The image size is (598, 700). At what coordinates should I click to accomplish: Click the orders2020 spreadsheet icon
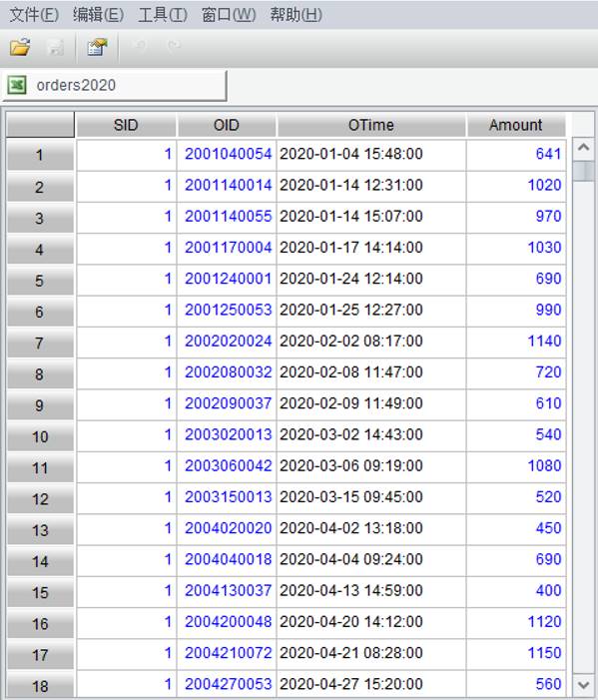[x=17, y=85]
